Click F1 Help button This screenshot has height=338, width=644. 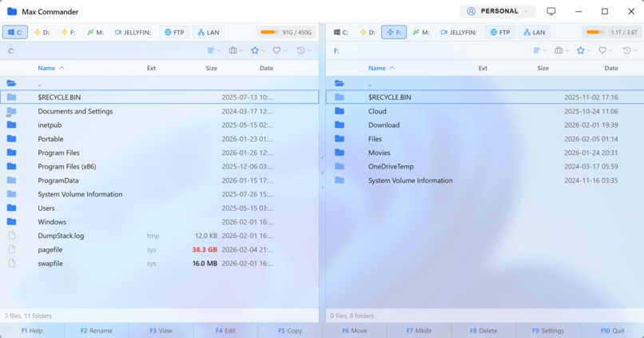32,331
